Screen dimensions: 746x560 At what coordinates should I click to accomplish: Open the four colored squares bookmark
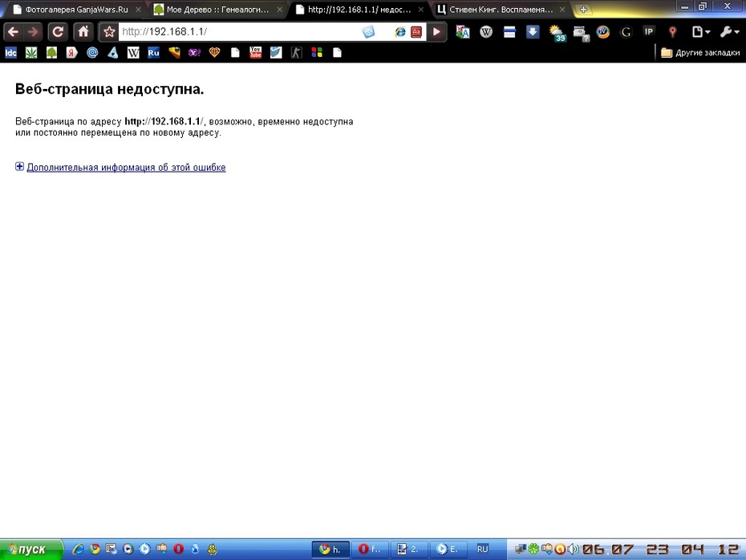(317, 53)
